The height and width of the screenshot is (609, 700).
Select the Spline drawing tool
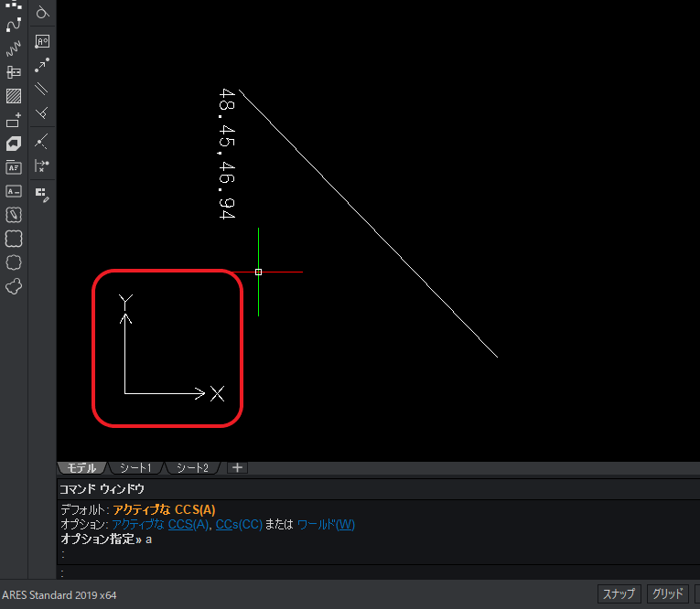pyautogui.click(x=14, y=25)
